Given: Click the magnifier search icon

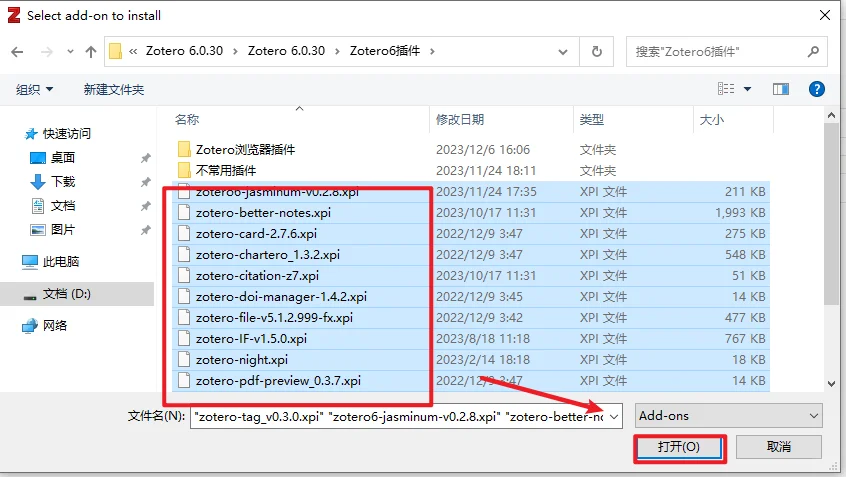Looking at the screenshot, I should (814, 52).
